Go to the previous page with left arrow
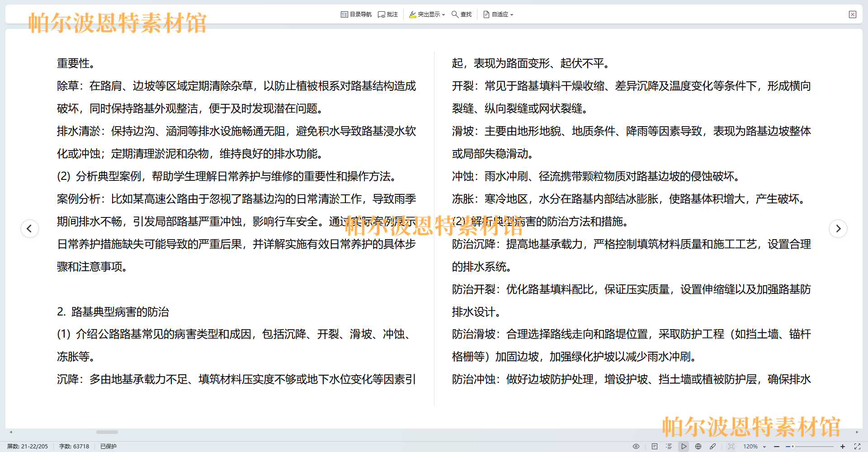 tap(29, 228)
